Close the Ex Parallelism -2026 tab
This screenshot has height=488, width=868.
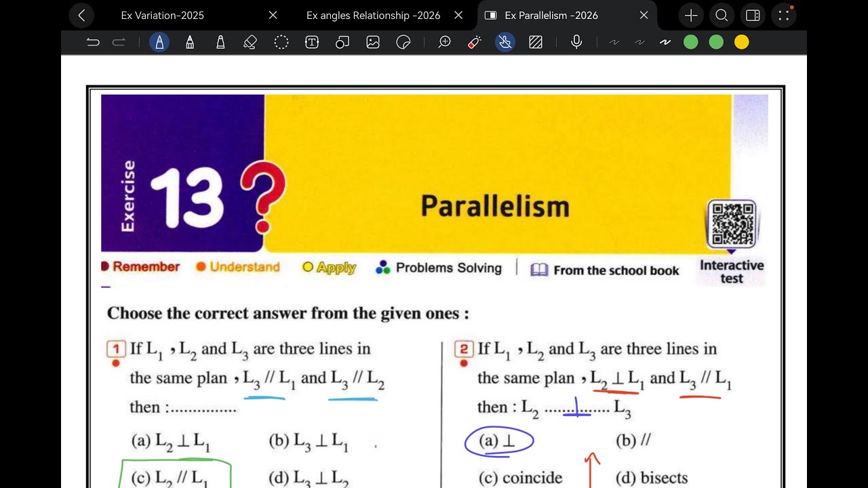pyautogui.click(x=644, y=15)
